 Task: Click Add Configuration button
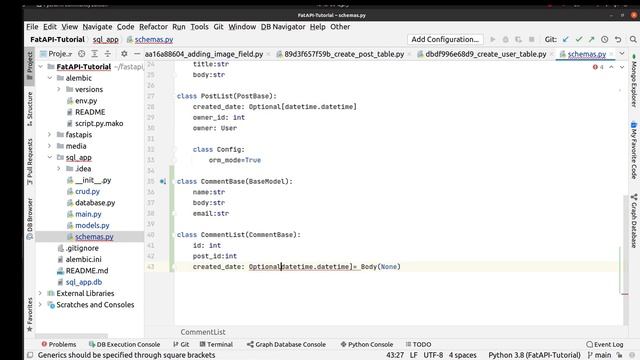[x=445, y=40]
